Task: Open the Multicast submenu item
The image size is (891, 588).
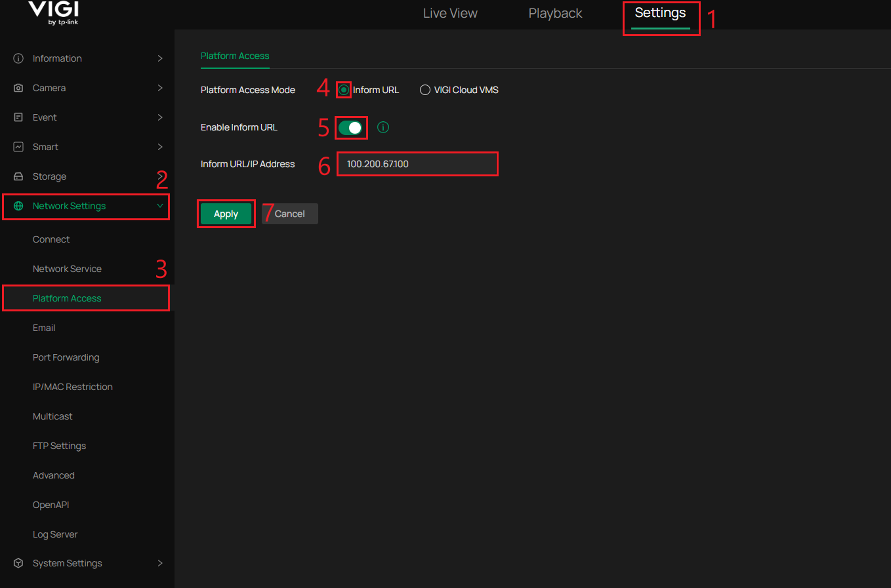Action: [52, 416]
